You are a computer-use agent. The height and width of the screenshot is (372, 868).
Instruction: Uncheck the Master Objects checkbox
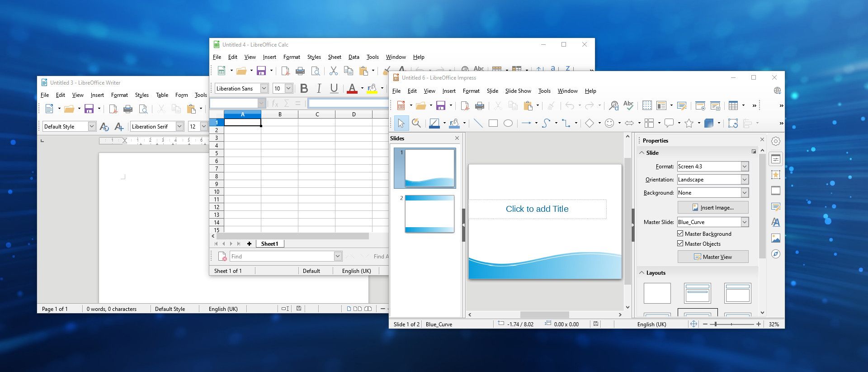coord(680,243)
